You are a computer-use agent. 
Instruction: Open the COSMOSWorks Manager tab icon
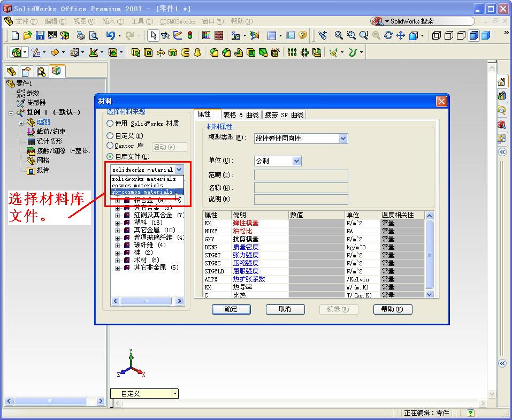57,71
